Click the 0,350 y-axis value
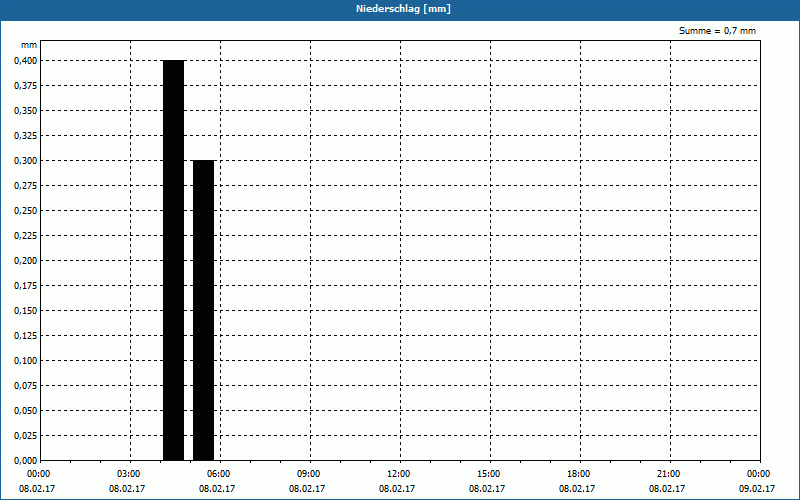The width and height of the screenshot is (800, 500). point(26,111)
